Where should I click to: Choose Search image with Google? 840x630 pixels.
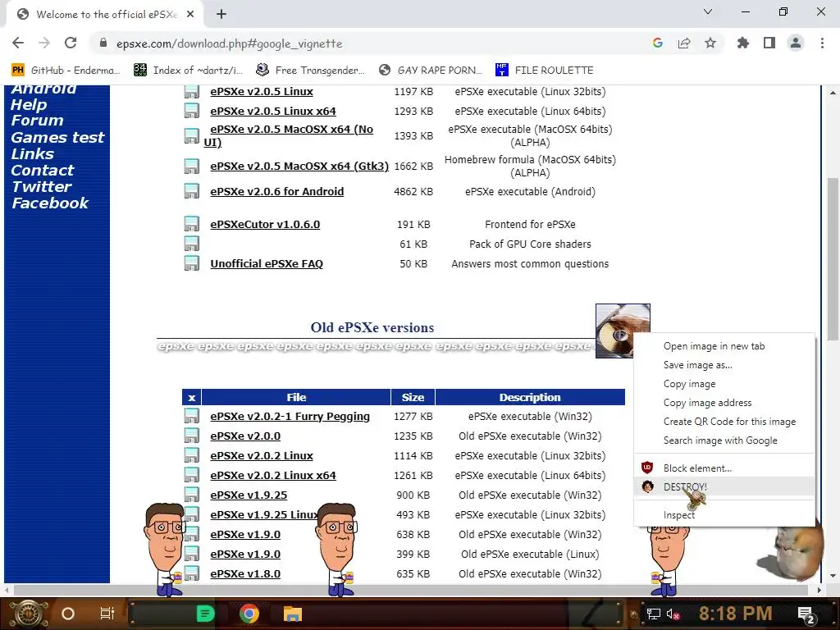tap(724, 441)
